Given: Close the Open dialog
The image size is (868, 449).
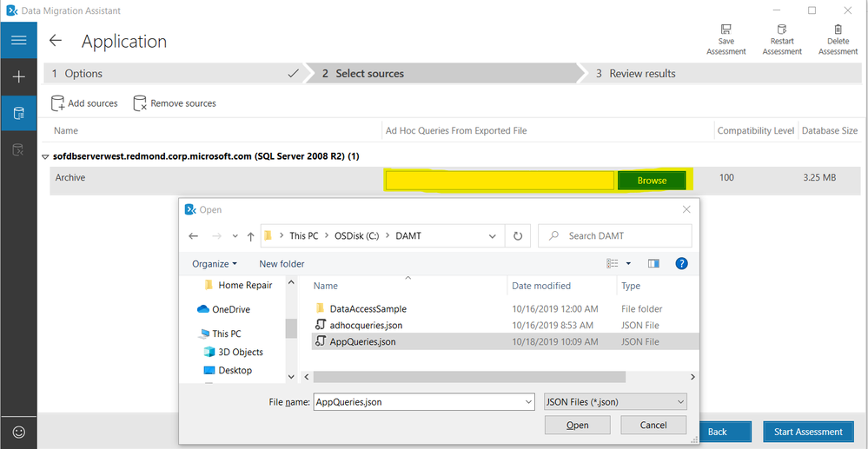Looking at the screenshot, I should (x=686, y=209).
